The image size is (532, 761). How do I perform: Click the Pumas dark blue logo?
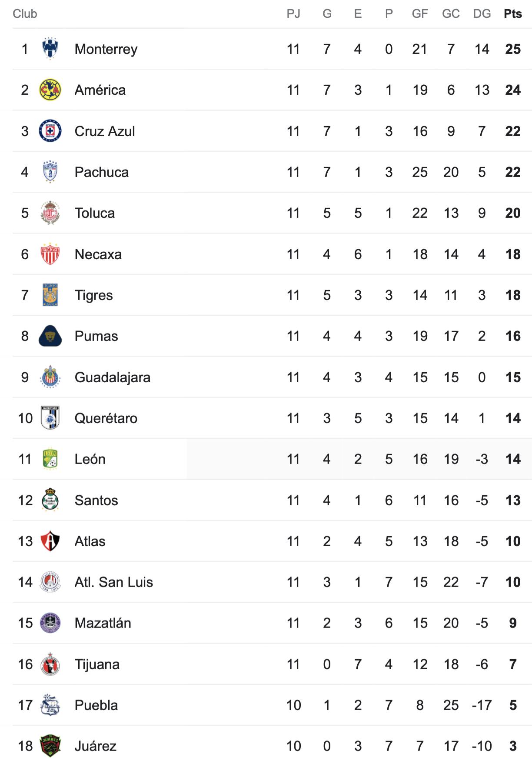pyautogui.click(x=50, y=336)
